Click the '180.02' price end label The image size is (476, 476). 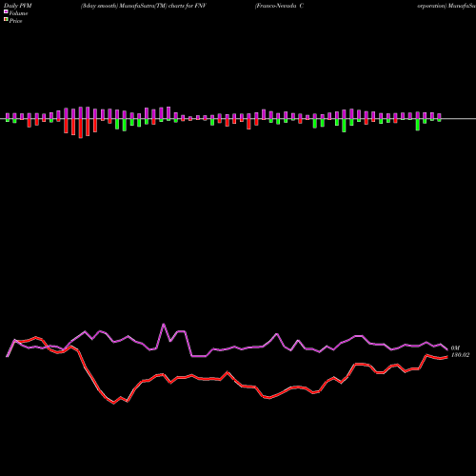point(460,355)
